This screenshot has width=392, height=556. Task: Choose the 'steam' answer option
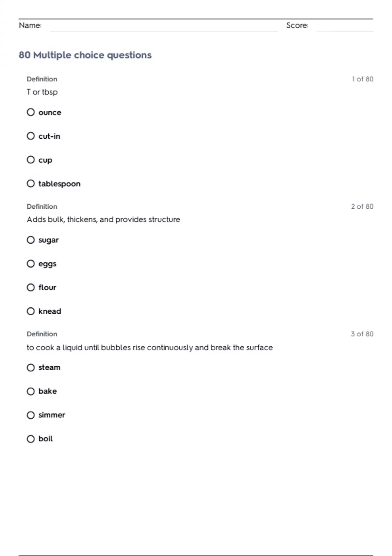[31, 367]
